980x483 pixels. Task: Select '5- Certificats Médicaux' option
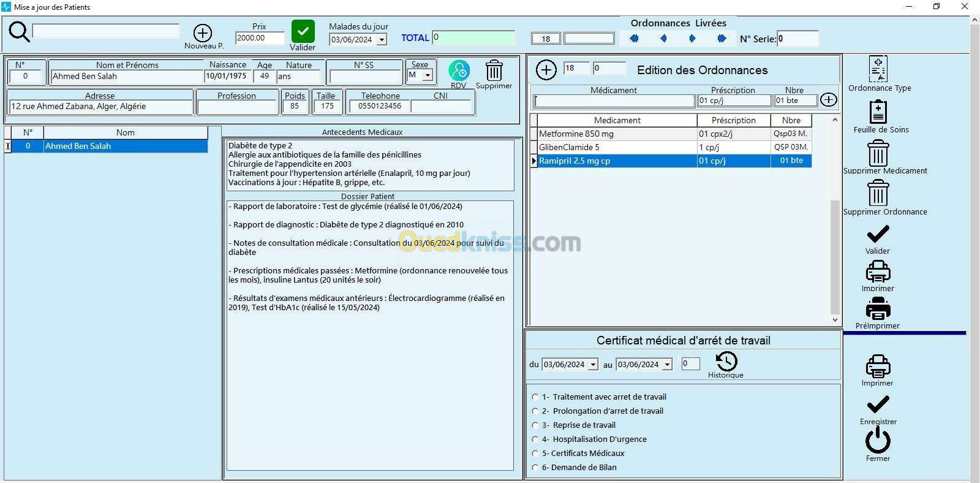coord(535,454)
